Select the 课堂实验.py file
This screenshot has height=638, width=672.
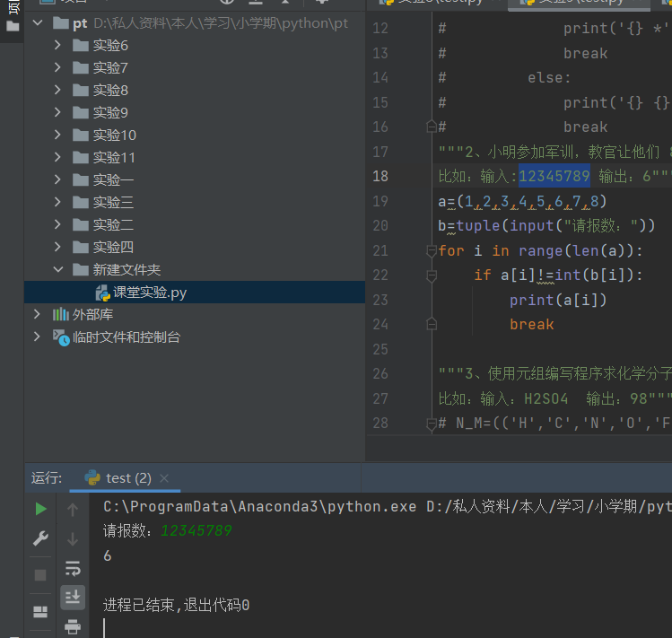coord(195,293)
